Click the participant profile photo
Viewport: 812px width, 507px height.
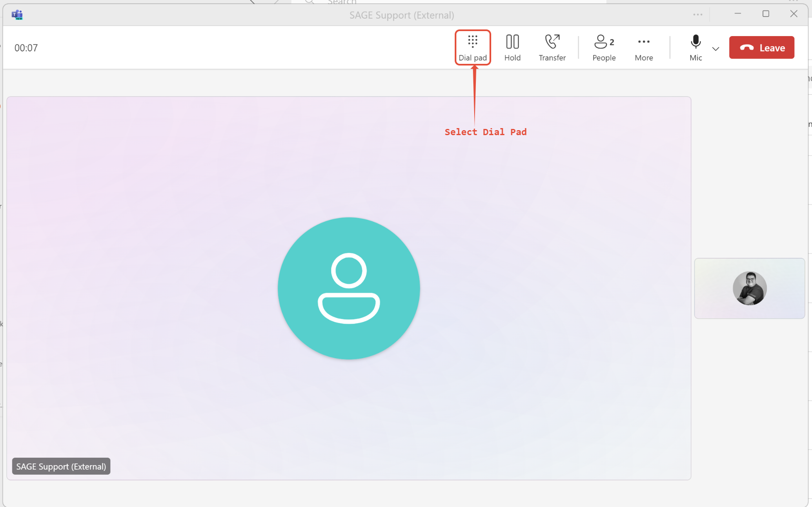[749, 289]
